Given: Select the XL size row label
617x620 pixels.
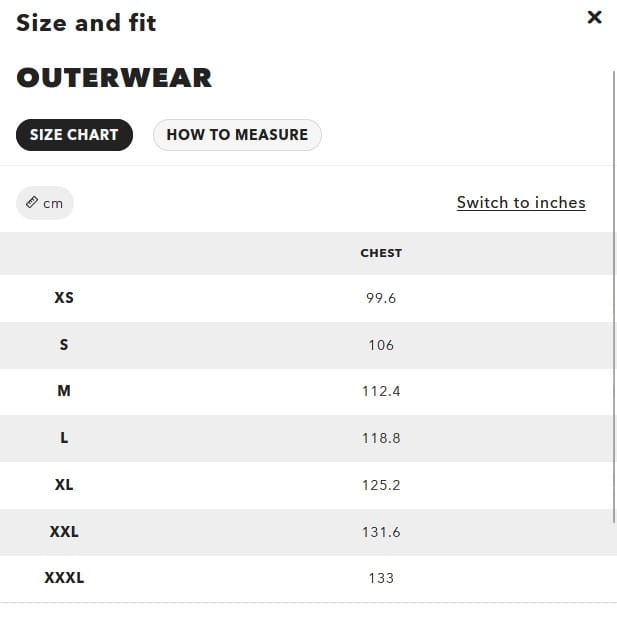Looking at the screenshot, I should (x=64, y=485).
